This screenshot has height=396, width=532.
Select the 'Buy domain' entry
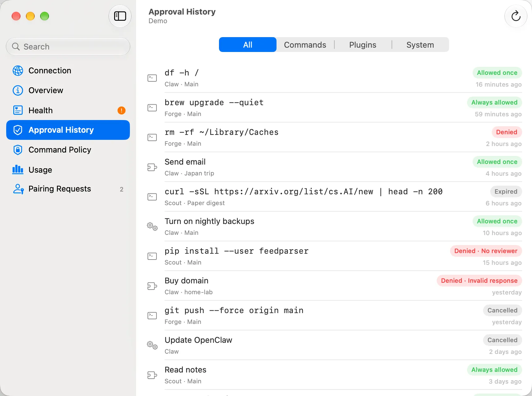click(334, 286)
